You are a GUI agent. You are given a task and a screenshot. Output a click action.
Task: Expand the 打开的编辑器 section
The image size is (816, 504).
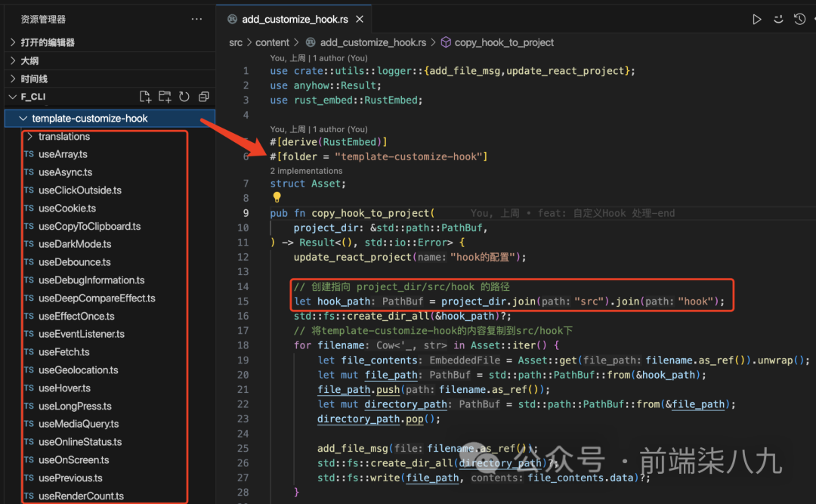[x=110, y=42]
